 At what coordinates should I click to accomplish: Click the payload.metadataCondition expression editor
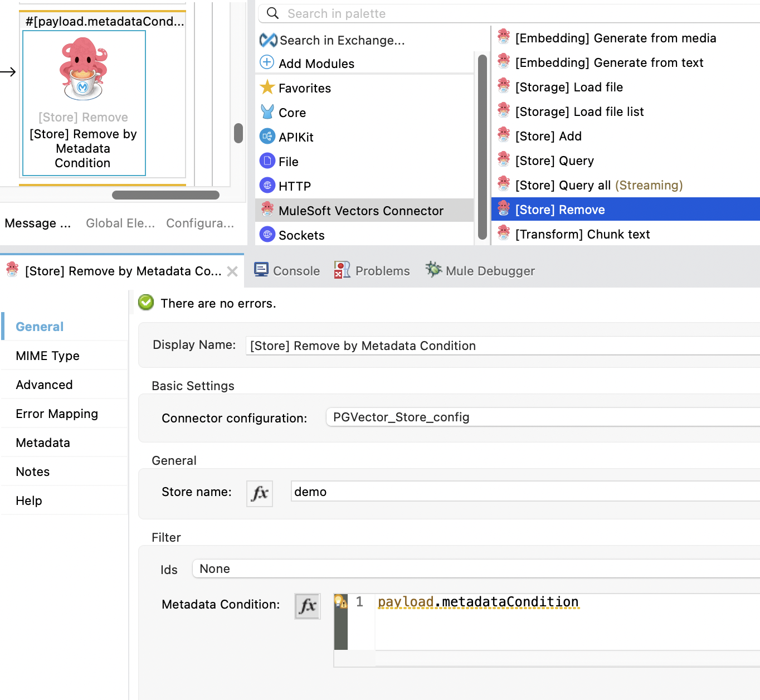[567, 621]
